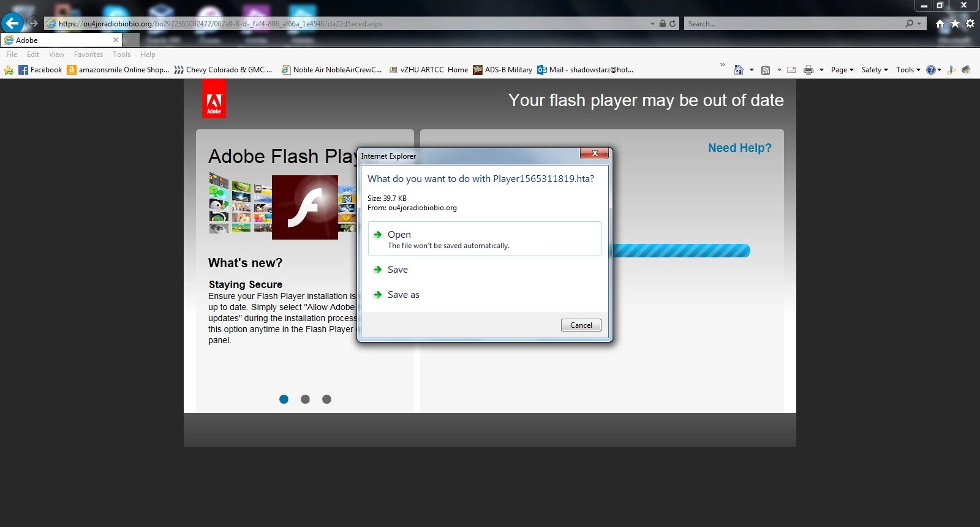Click the pen-shaped command bar icon
The width and height of the screenshot is (980, 527).
[x=951, y=70]
